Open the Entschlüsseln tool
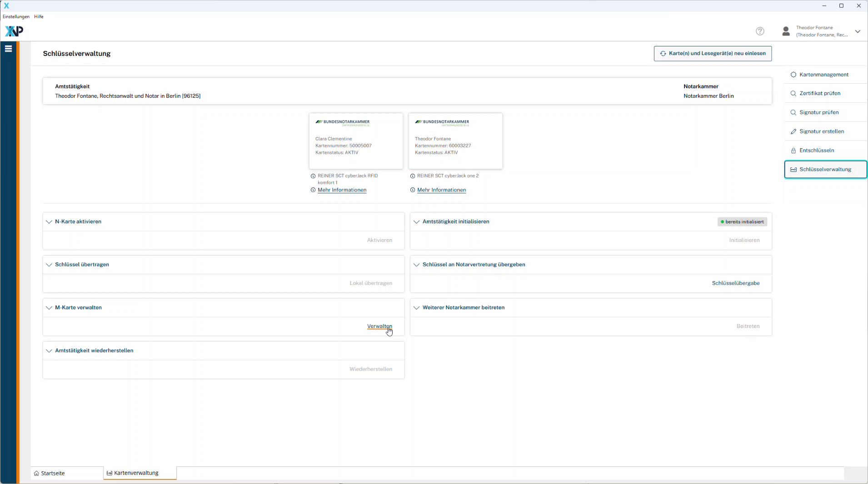Screen dimensions: 868x484 816,151
